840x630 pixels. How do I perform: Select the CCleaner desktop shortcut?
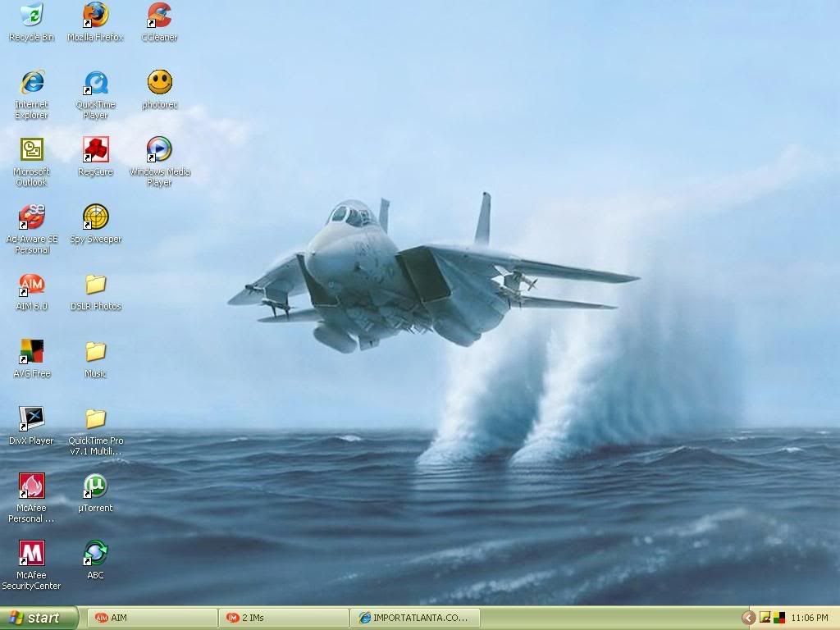point(159,16)
